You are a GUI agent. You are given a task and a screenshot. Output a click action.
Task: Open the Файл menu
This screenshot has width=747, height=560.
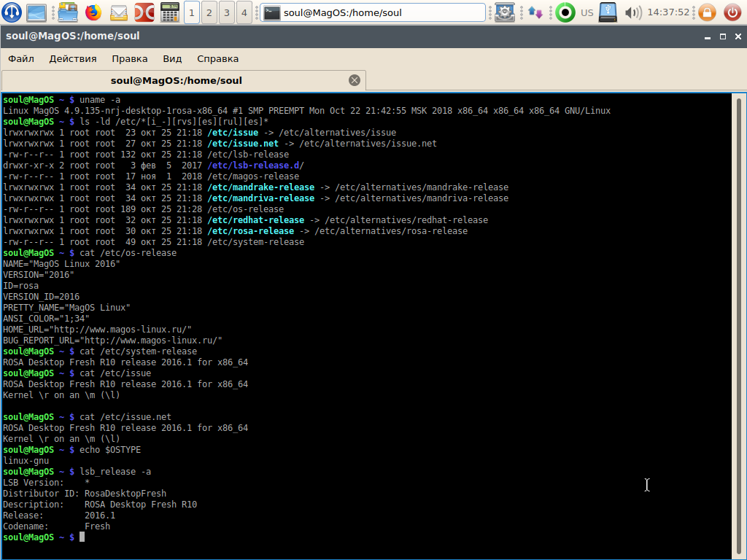pyautogui.click(x=21, y=59)
